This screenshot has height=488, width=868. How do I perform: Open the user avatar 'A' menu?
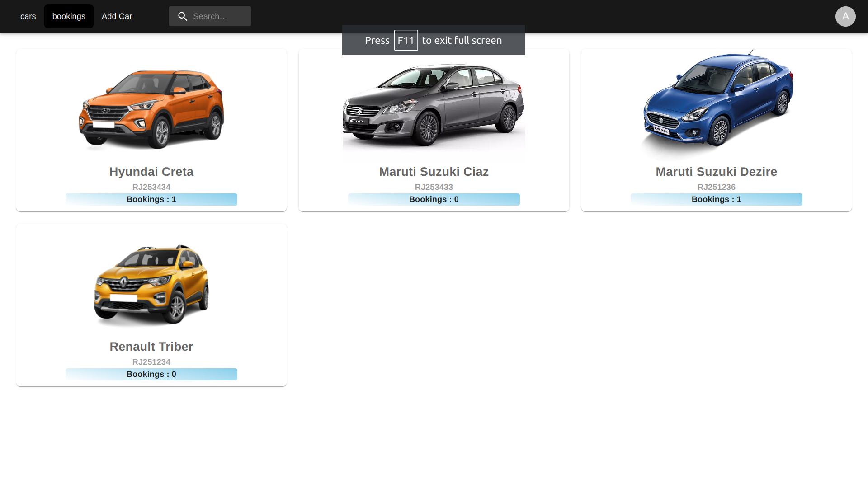[x=845, y=16]
